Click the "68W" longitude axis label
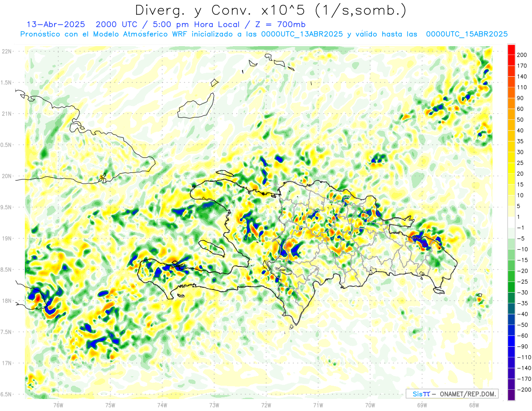532x411 pixels. 474,405
